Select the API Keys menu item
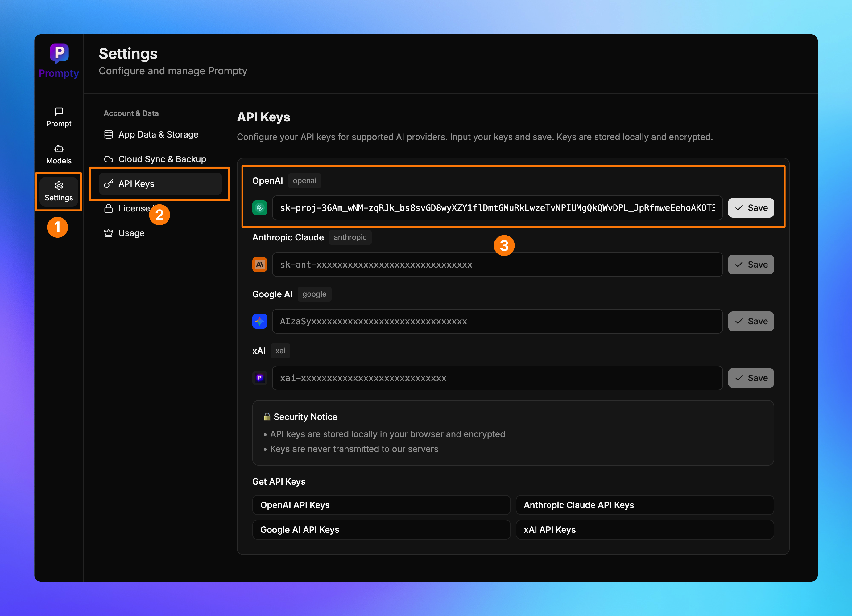 (x=160, y=184)
